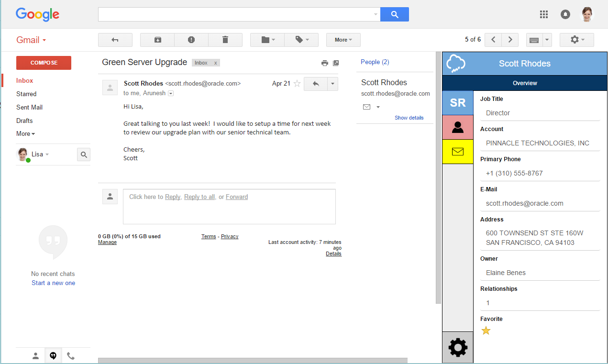The width and height of the screenshot is (608, 364).
Task: Open the Gmail product switcher dropdown
Action: 31,40
